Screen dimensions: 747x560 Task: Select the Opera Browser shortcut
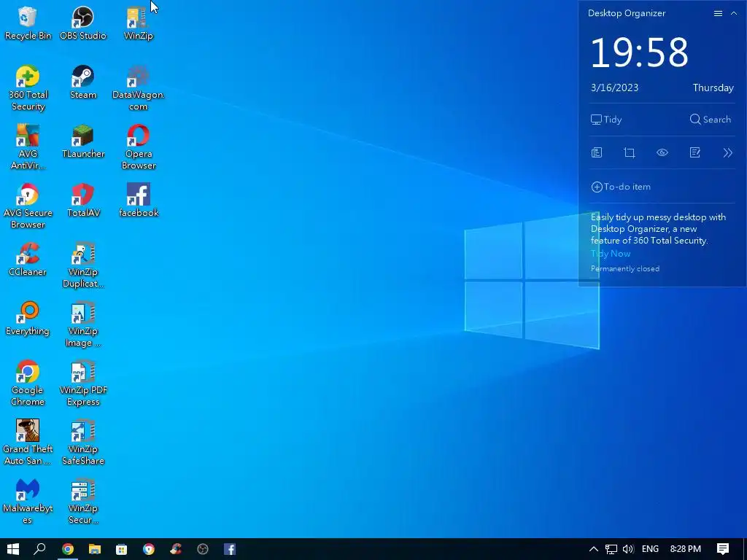(138, 147)
